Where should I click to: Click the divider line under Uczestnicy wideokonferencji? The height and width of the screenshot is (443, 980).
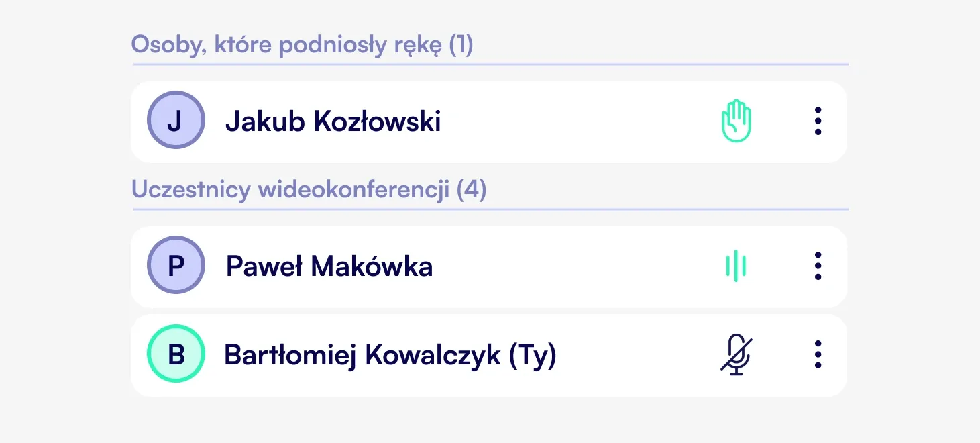tap(491, 209)
